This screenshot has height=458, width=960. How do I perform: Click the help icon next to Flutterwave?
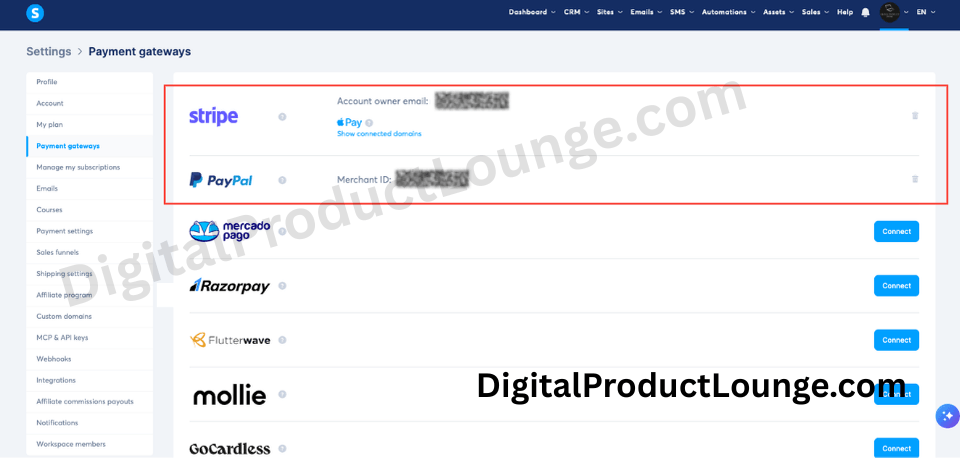coord(282,340)
